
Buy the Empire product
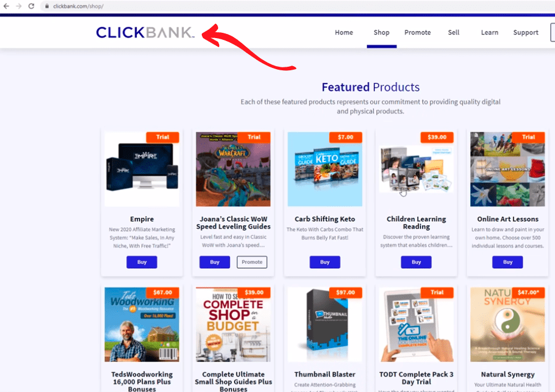click(142, 262)
